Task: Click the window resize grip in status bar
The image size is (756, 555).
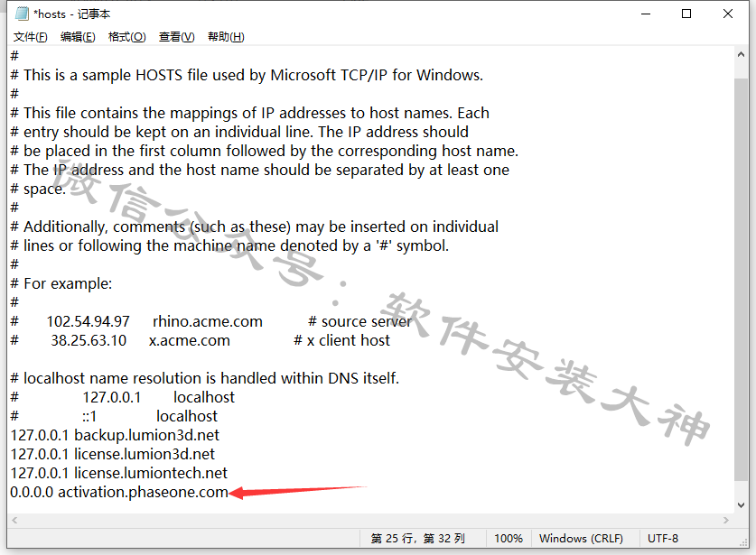Action: click(x=744, y=542)
